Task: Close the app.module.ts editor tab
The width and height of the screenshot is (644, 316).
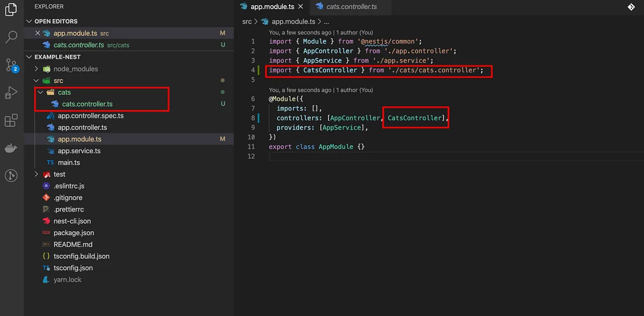Action: tap(300, 7)
